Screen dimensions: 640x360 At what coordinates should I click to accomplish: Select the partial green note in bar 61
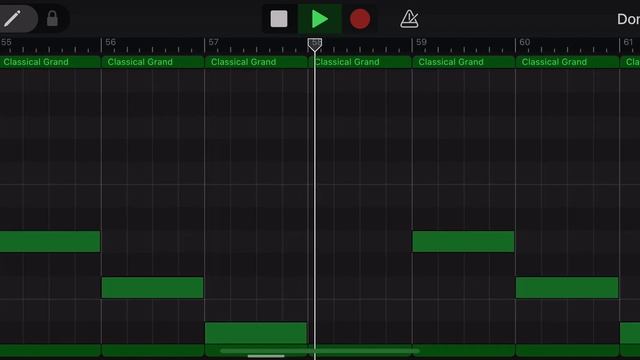coord(630,333)
